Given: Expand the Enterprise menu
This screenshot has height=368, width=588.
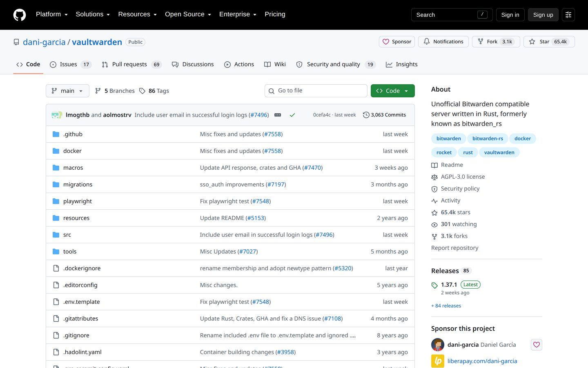Looking at the screenshot, I should [238, 14].
